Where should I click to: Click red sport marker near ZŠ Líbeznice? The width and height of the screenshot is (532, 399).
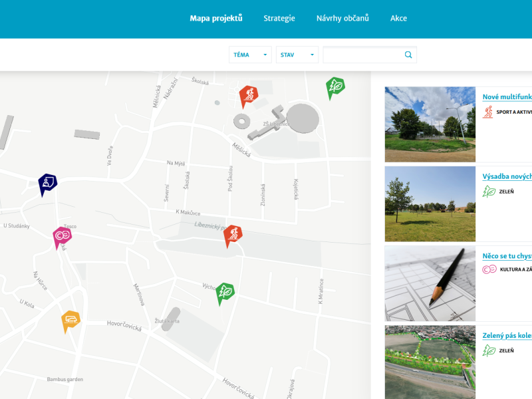point(248,95)
